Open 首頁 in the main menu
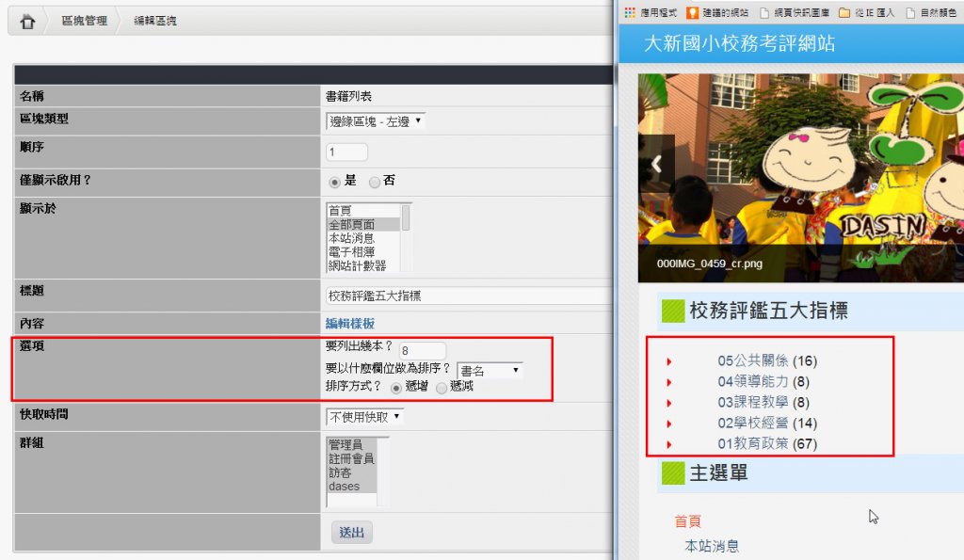This screenshot has width=964, height=560. (687, 521)
